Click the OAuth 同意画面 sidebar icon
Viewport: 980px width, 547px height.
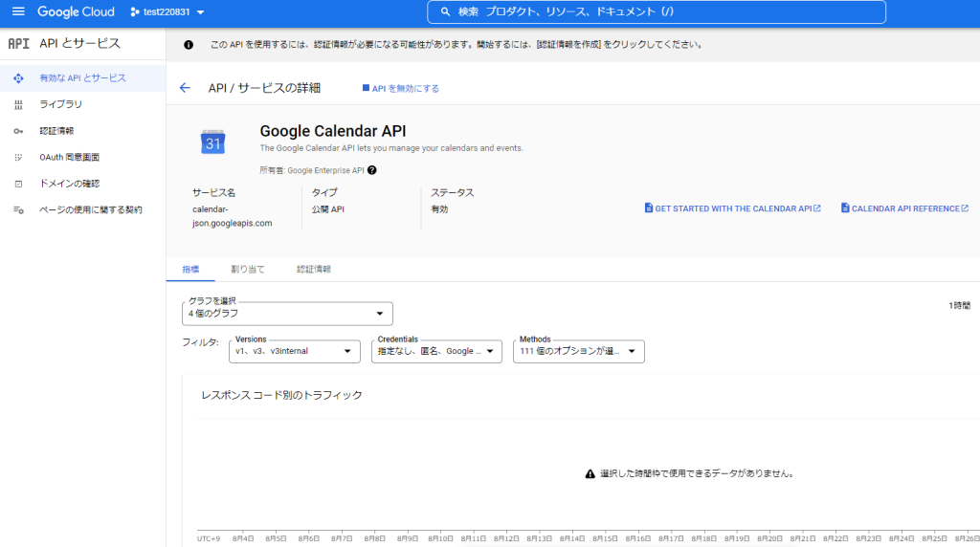click(18, 157)
